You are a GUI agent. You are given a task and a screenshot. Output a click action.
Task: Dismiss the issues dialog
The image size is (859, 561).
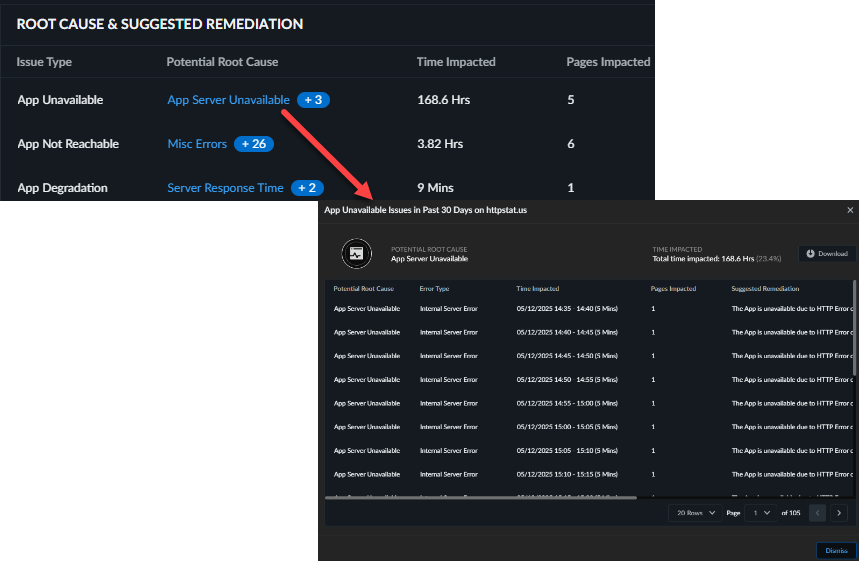pyautogui.click(x=832, y=550)
